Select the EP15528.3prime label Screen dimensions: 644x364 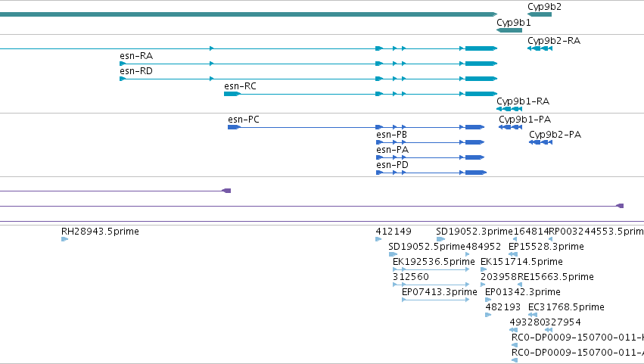546,247
